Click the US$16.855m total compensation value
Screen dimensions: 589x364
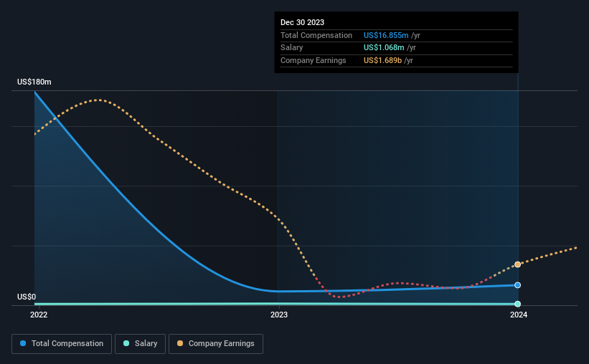[386, 35]
